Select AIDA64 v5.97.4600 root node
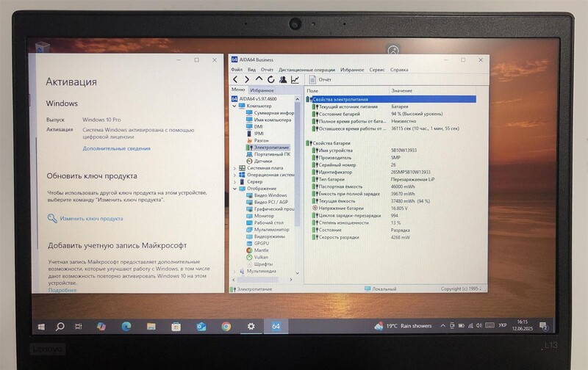 coord(254,99)
